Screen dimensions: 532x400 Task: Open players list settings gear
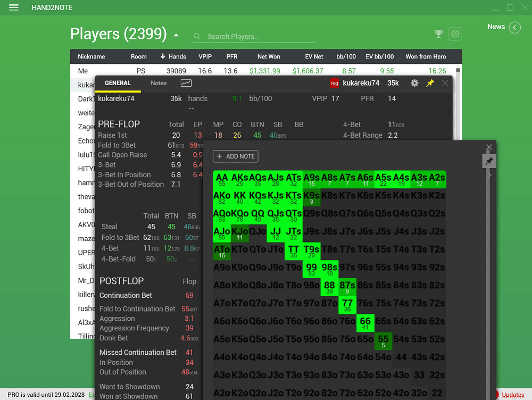[455, 34]
